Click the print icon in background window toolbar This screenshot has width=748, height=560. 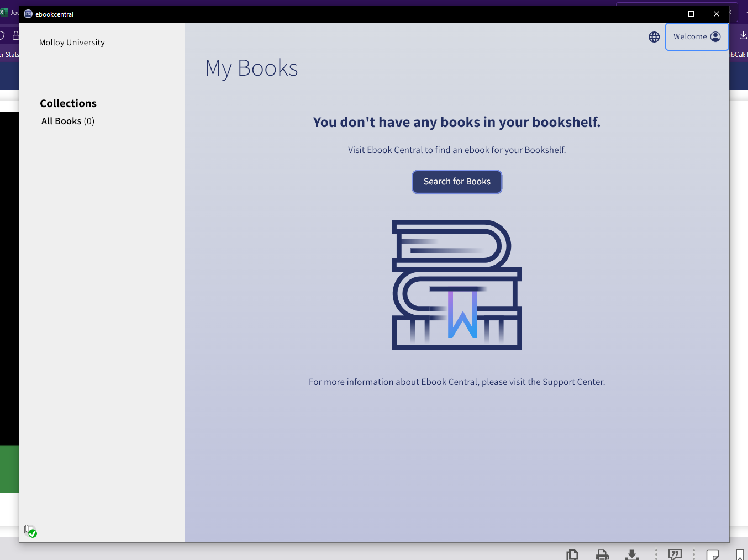[x=602, y=554]
